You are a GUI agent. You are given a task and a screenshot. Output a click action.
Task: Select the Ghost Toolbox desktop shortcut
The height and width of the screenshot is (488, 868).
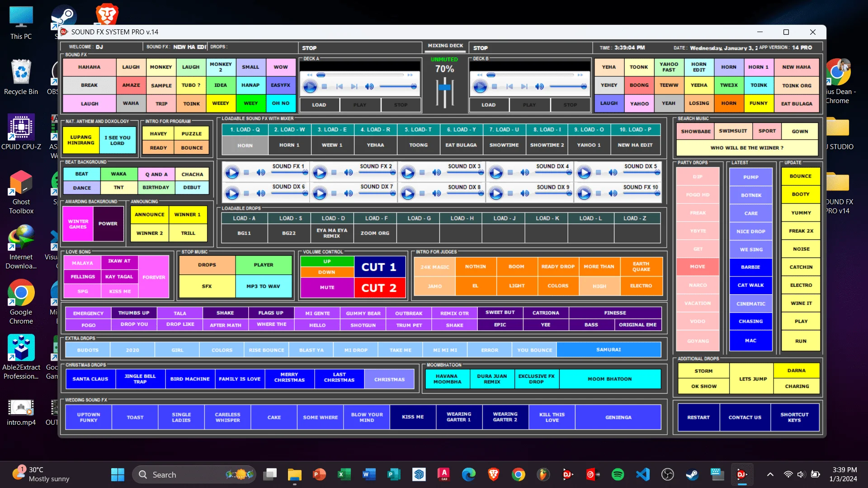[21, 192]
